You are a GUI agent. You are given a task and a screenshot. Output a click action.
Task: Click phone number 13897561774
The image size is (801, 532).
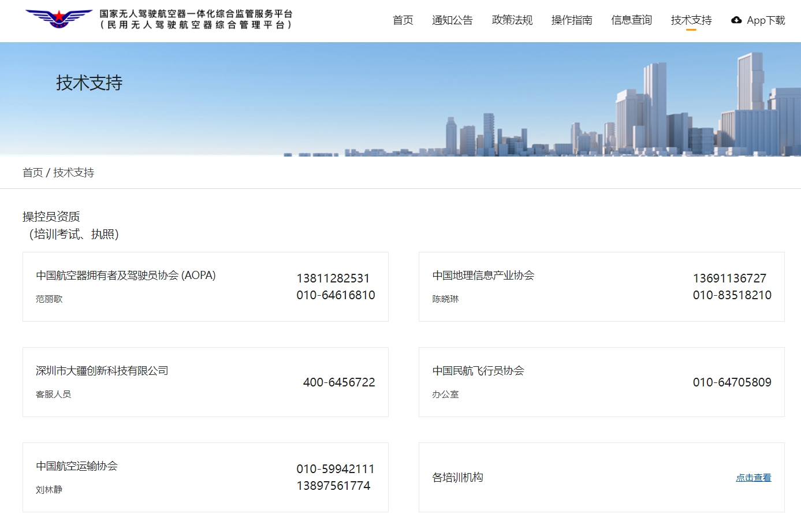tap(333, 486)
